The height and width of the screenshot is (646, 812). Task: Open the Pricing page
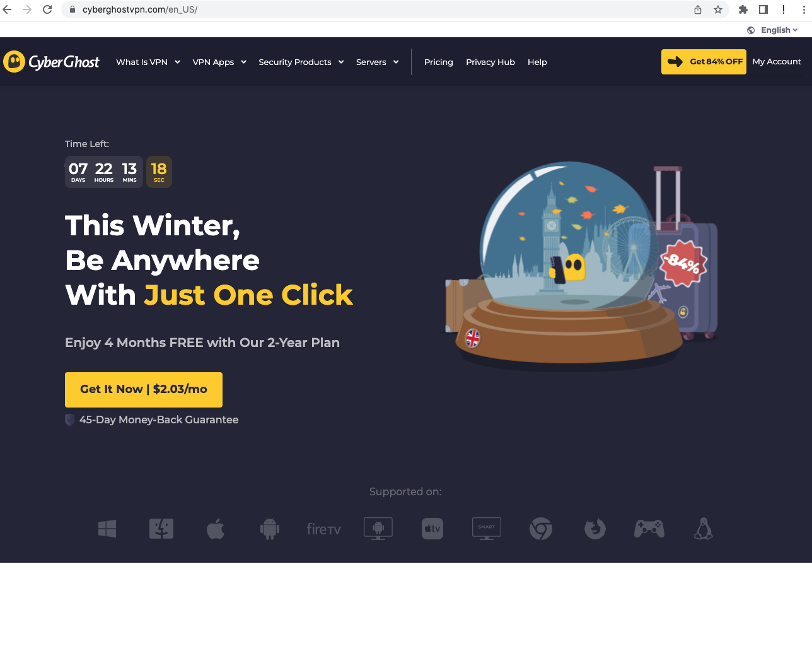tap(439, 62)
